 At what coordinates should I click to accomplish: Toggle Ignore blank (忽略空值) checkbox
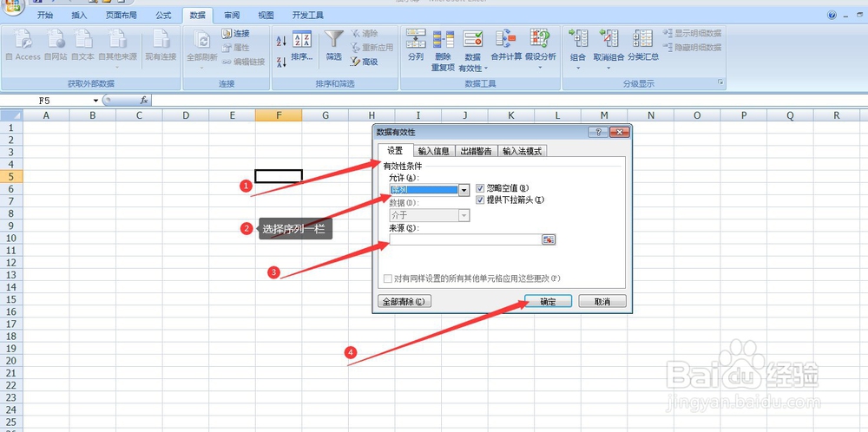click(480, 188)
